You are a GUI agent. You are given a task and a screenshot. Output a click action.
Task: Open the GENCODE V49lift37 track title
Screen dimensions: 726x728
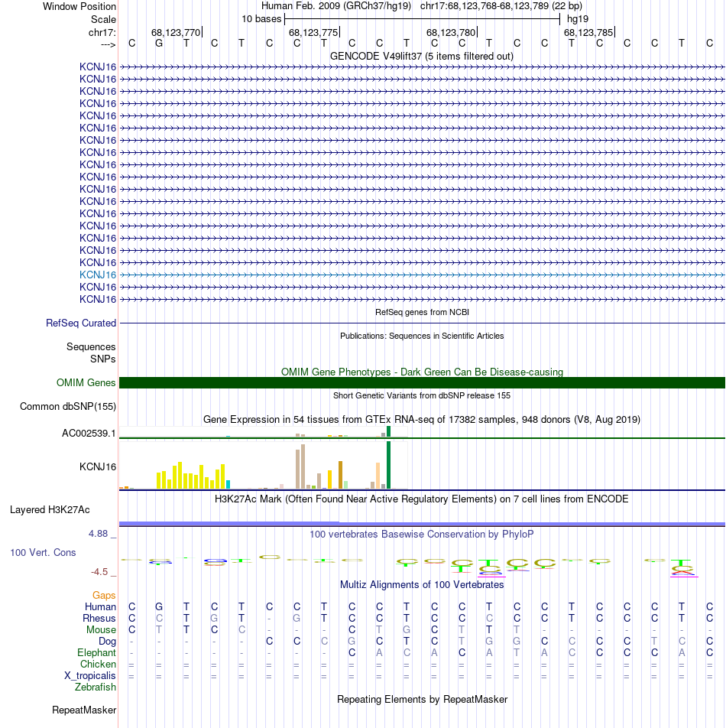click(422, 56)
